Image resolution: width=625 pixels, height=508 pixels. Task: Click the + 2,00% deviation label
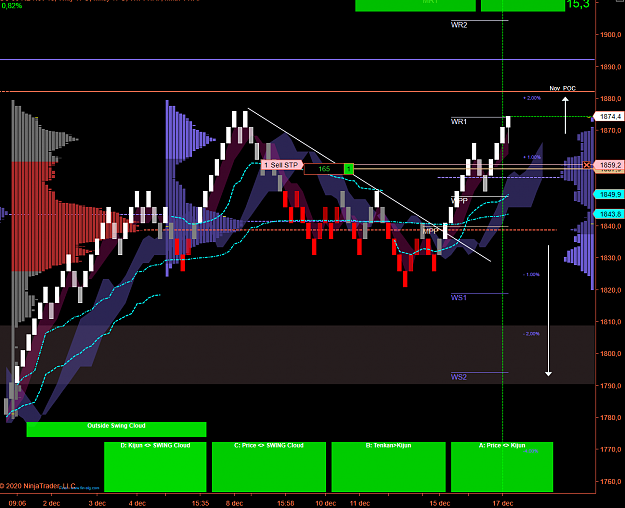coord(532,98)
